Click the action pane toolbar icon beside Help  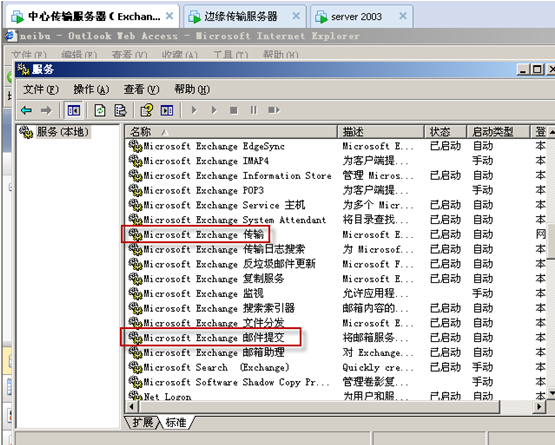click(167, 111)
